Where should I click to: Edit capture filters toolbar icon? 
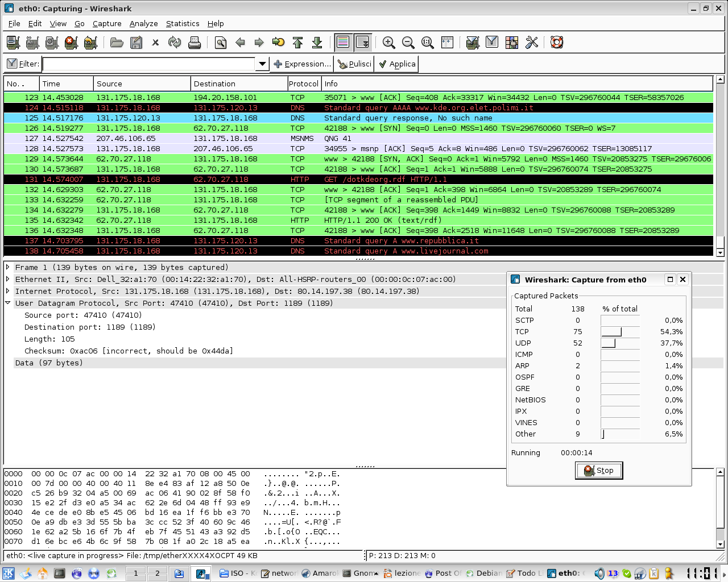(x=473, y=43)
